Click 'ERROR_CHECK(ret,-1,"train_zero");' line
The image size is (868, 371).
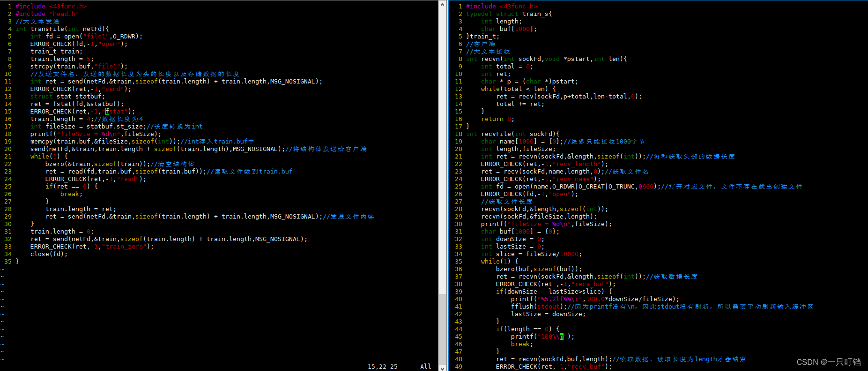[x=92, y=247]
